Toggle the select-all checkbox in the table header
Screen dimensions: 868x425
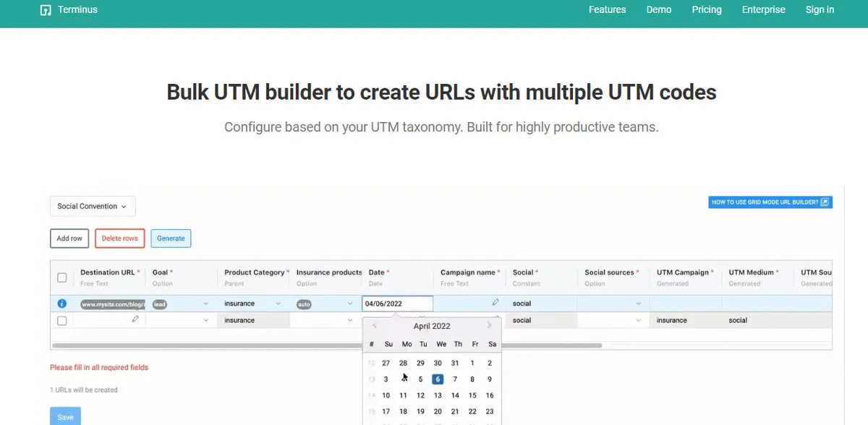[x=61, y=277]
